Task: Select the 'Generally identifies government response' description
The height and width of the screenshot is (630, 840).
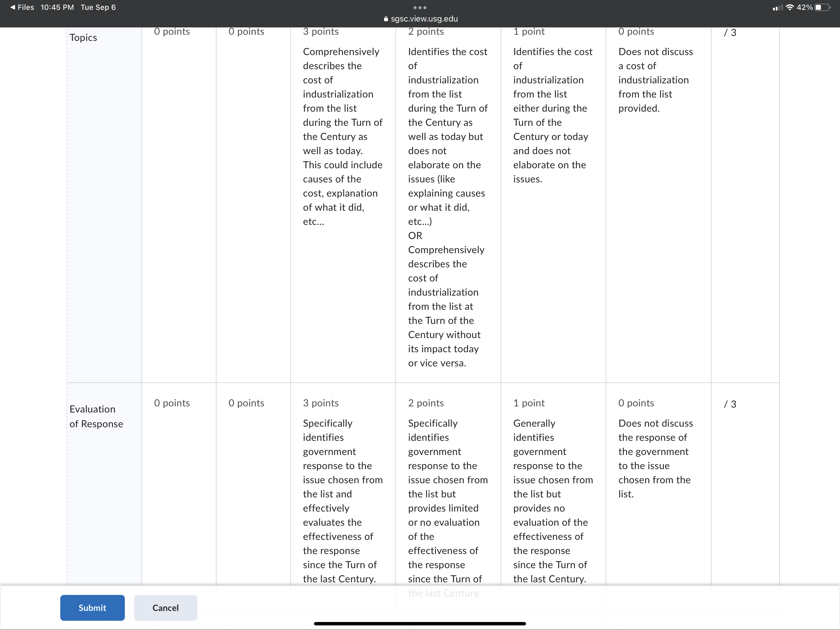Action: (x=553, y=501)
